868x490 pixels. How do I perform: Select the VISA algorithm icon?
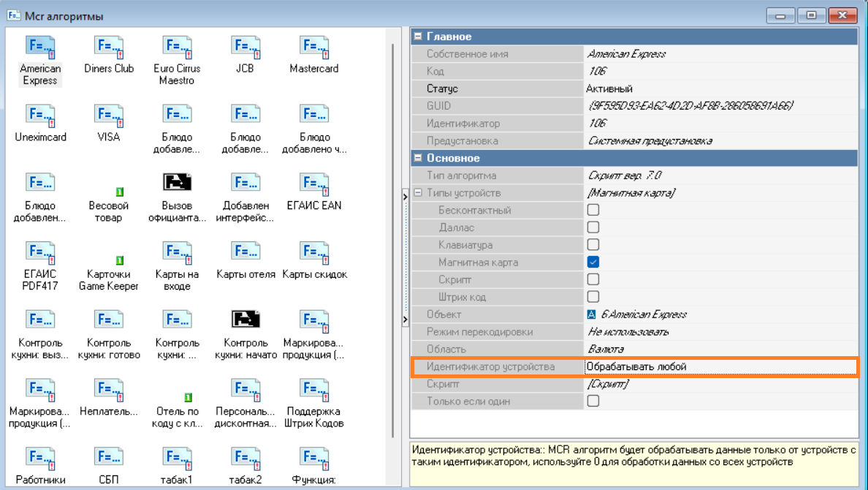109,117
